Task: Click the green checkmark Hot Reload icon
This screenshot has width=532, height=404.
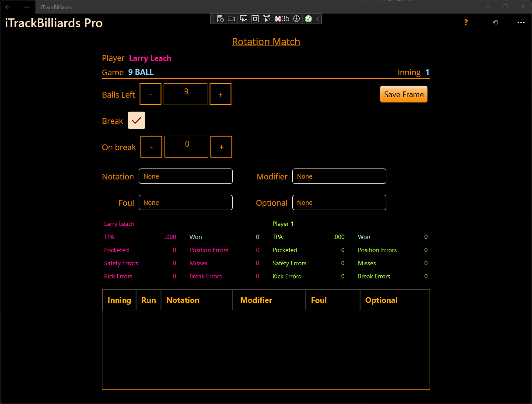Action: click(x=308, y=19)
